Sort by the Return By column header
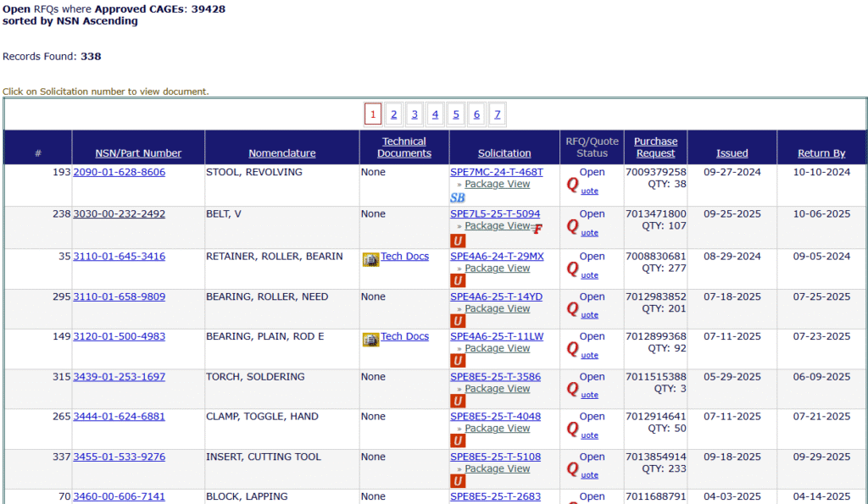 tap(821, 153)
